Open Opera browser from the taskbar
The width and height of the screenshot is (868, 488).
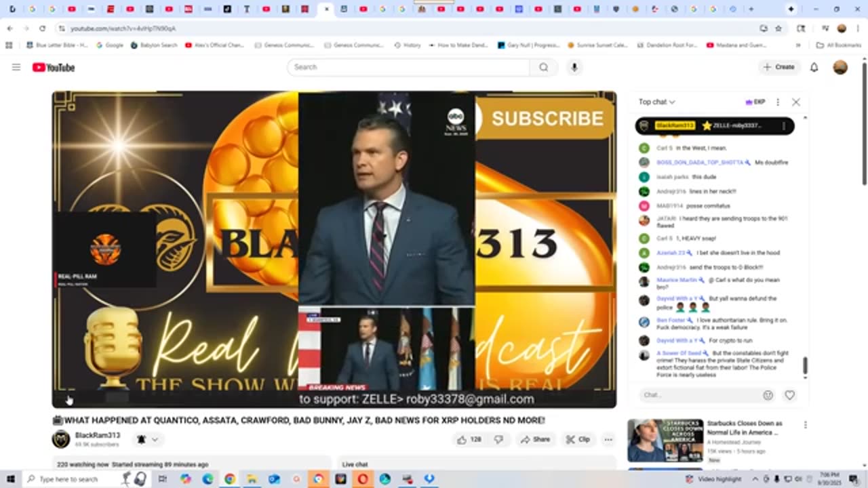click(x=363, y=479)
